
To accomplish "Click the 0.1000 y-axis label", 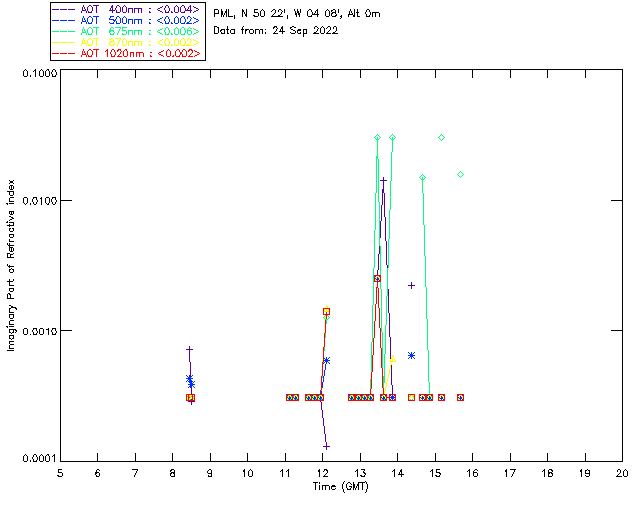I will click(40, 73).
